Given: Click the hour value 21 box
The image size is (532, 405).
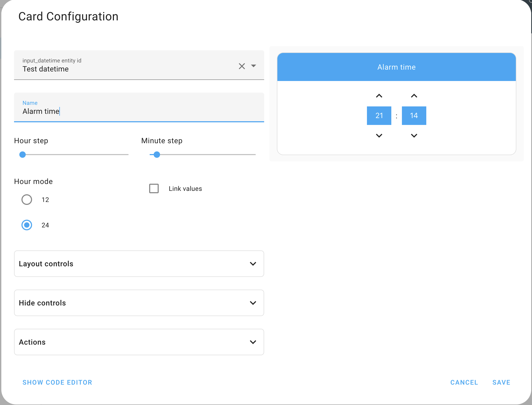Looking at the screenshot, I should click(x=379, y=116).
